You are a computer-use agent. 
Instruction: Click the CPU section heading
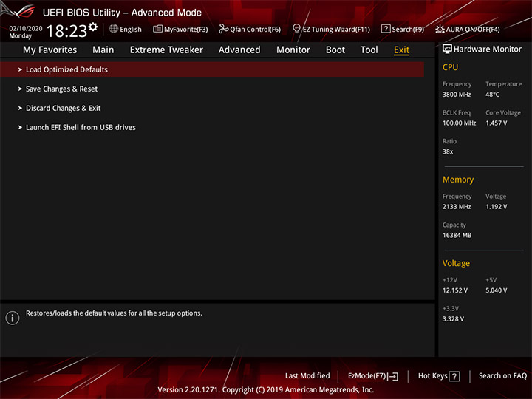(450, 67)
